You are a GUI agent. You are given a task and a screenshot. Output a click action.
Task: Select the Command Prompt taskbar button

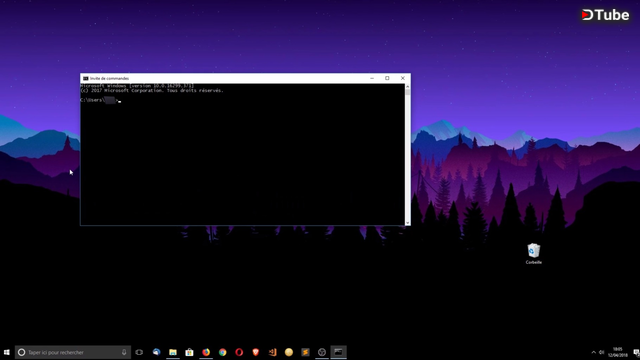(x=338, y=352)
